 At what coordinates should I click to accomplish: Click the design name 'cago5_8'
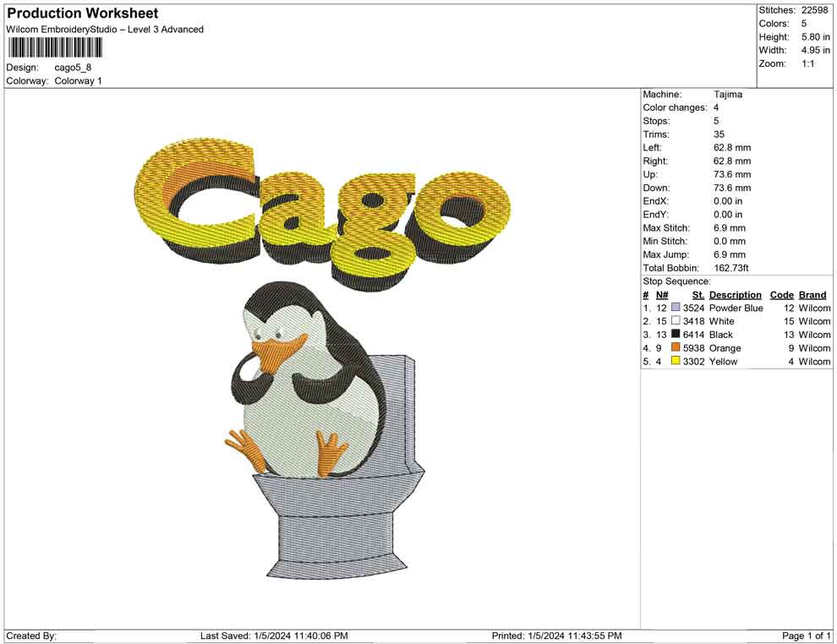pyautogui.click(x=73, y=68)
